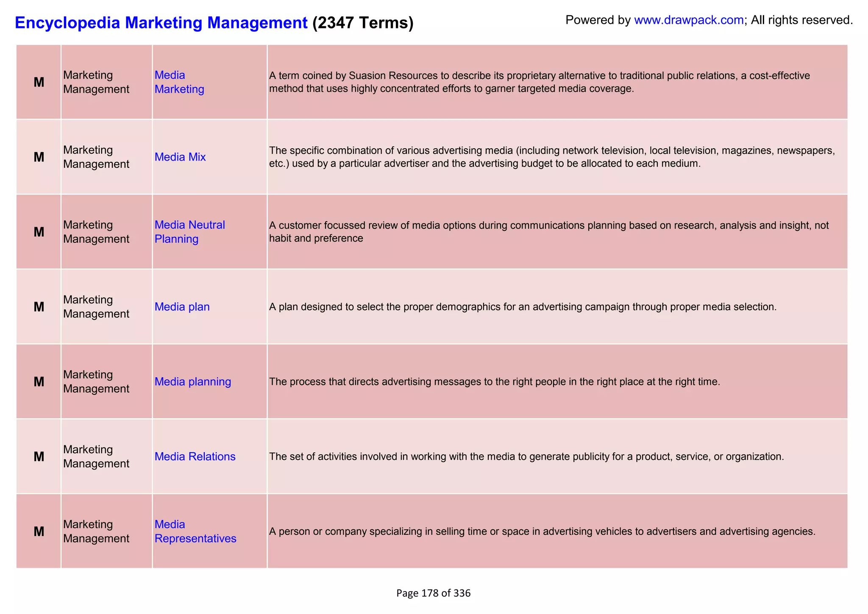868x614 pixels.
Task: Click the '(2347 Terms)' heading text
Action: [x=363, y=22]
